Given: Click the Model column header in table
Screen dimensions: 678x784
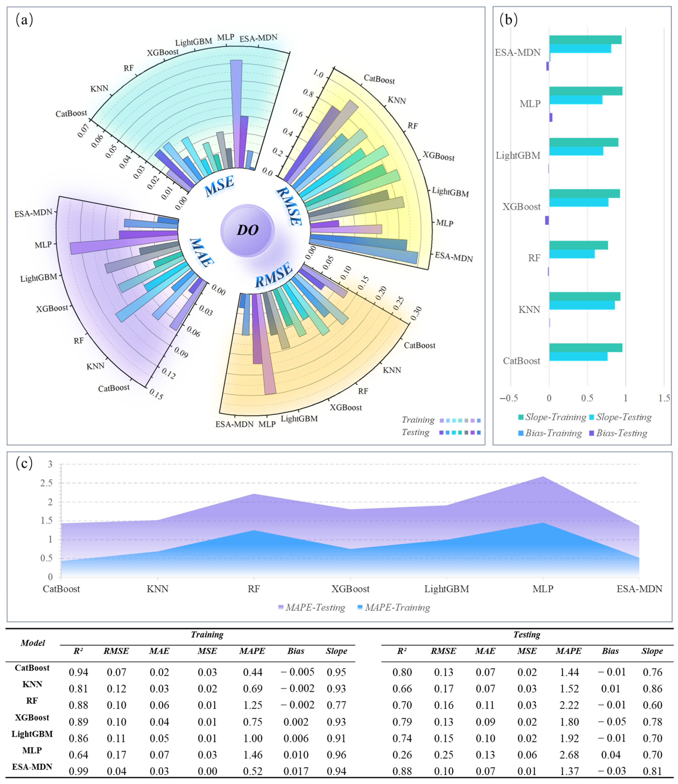Looking at the screenshot, I should [33, 643].
